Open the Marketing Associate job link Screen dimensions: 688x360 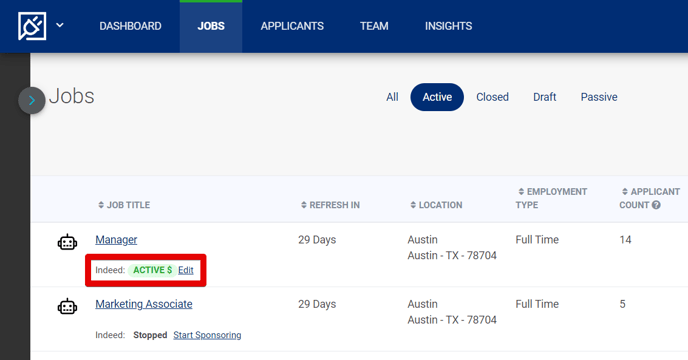pyautogui.click(x=144, y=304)
